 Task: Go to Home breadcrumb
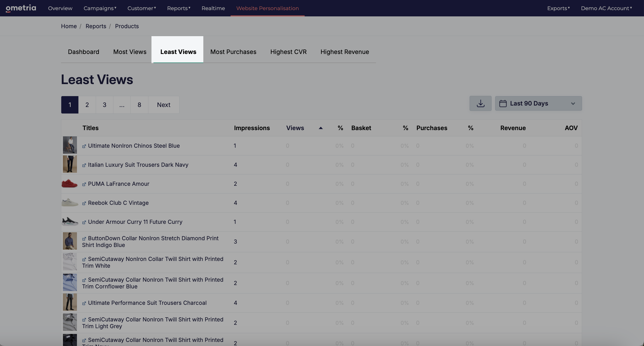pyautogui.click(x=69, y=26)
